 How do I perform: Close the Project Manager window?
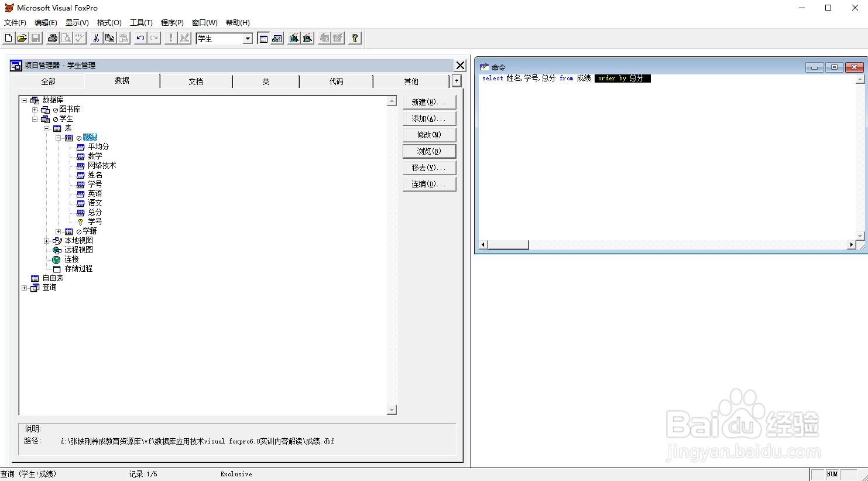point(461,66)
